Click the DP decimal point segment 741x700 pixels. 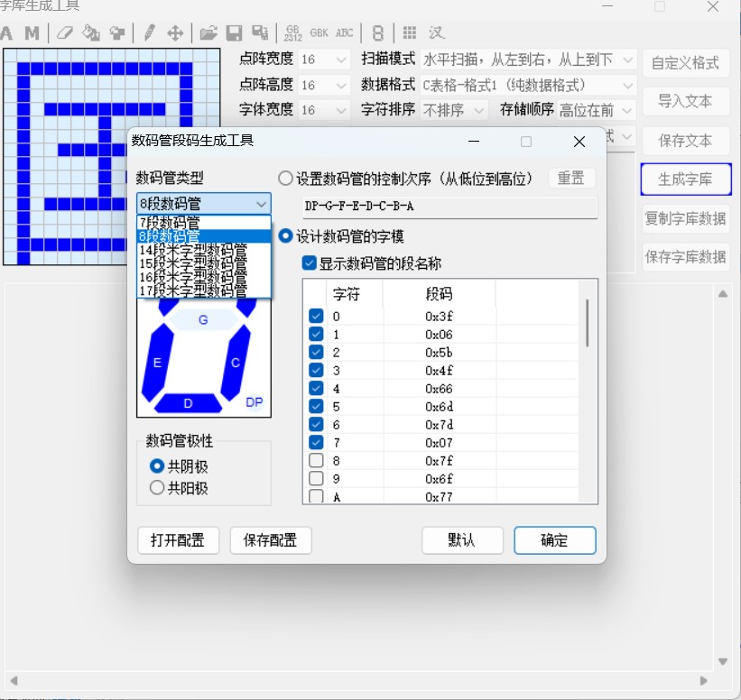click(x=254, y=402)
